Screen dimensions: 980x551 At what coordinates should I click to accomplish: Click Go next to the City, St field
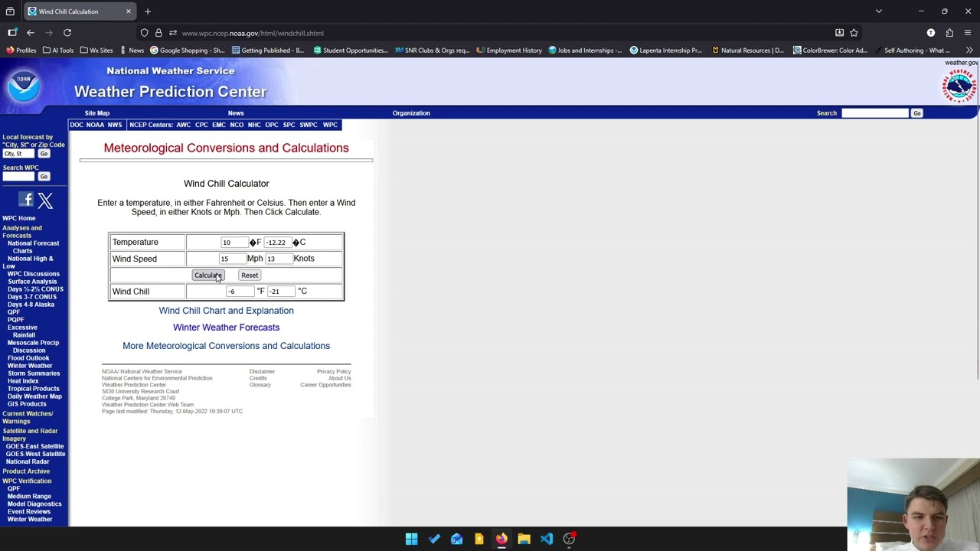pyautogui.click(x=44, y=154)
